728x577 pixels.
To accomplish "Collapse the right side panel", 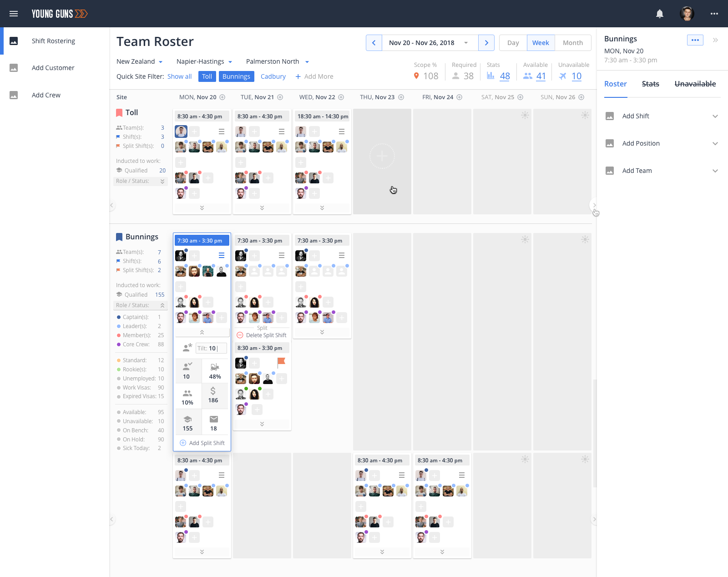I will [715, 40].
